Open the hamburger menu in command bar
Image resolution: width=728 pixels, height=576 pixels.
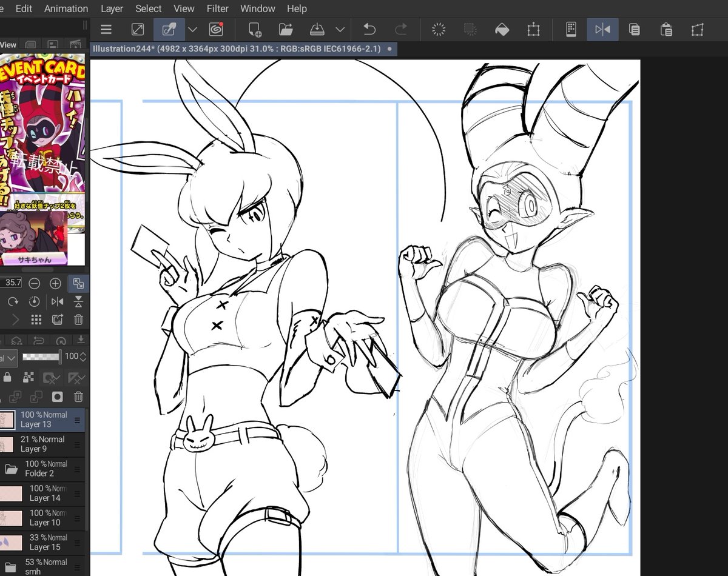[106, 29]
